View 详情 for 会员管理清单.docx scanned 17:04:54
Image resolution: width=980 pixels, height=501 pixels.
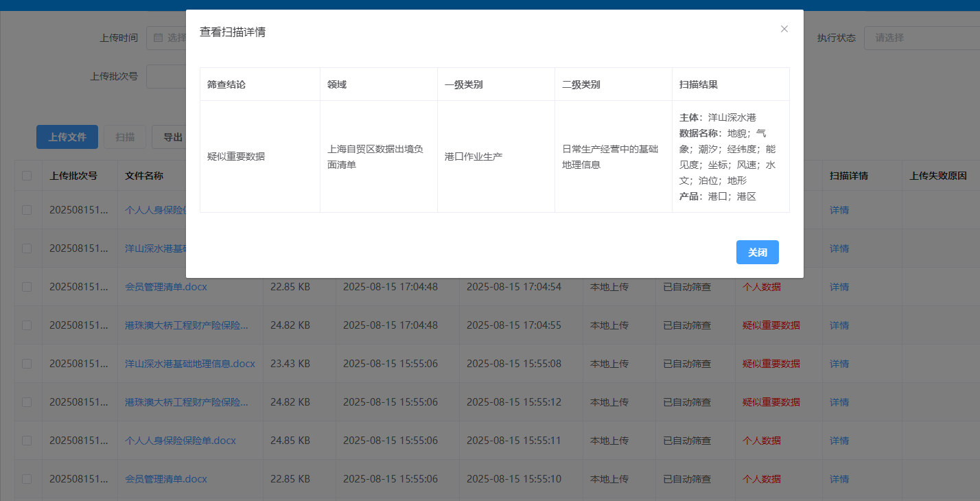click(x=839, y=287)
